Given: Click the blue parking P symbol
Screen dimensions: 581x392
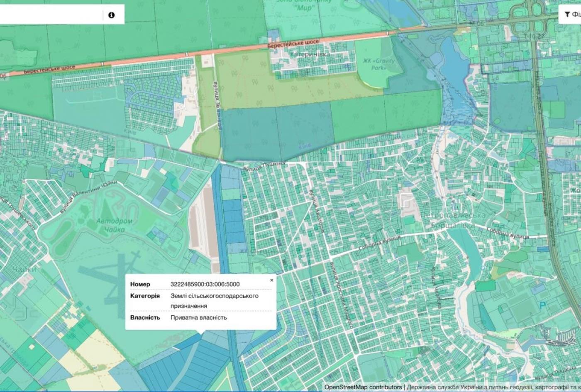Looking at the screenshot, I should pyautogui.click(x=543, y=306).
